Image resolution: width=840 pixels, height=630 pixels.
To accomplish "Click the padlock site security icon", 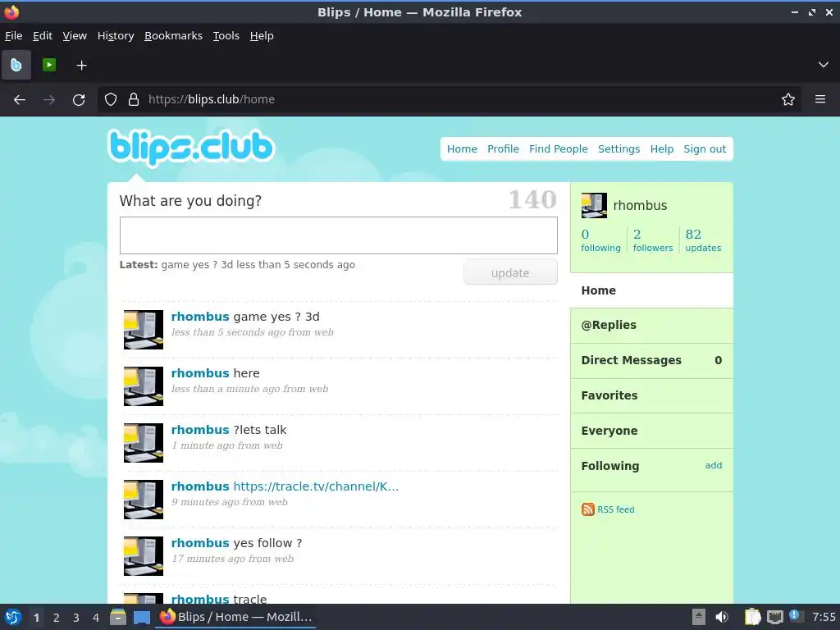I will (x=134, y=99).
